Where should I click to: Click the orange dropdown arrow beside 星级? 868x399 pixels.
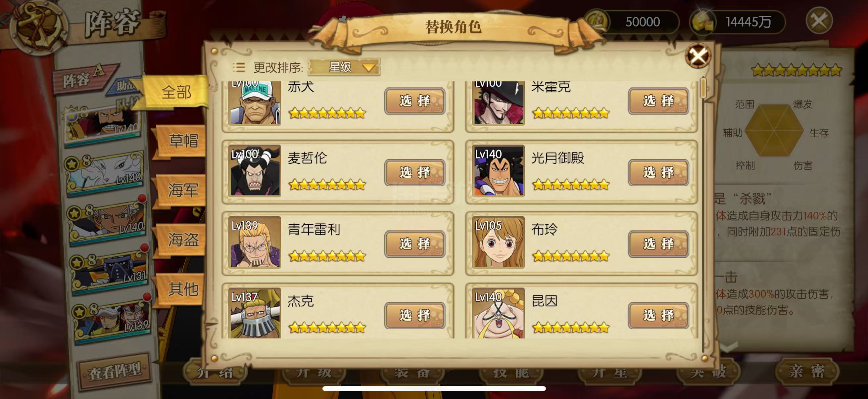click(369, 68)
